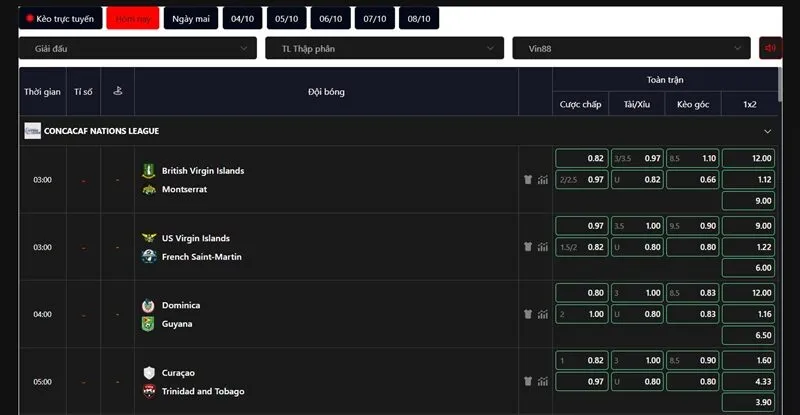This screenshot has height=415, width=800.
Task: Click Montserrat handicap 2/2.5 odds 0.97
Action: click(582, 180)
